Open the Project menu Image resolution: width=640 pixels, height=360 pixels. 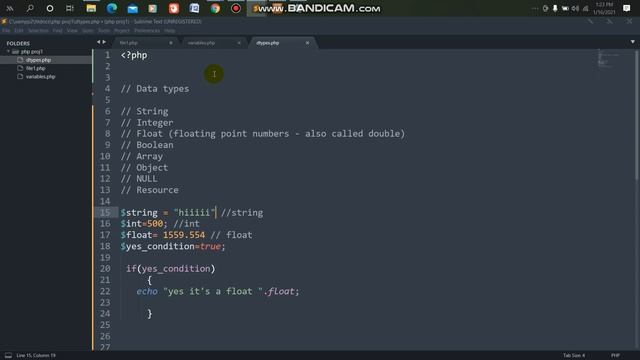122,31
